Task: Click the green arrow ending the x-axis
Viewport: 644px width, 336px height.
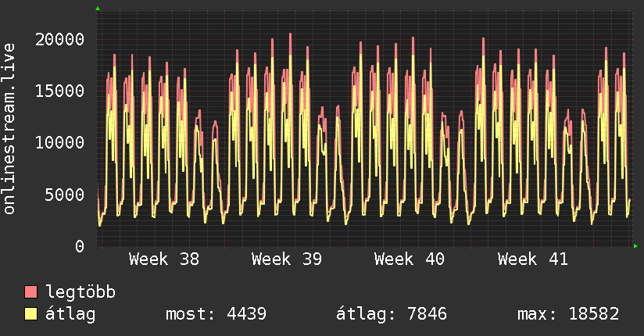Action: pos(635,246)
